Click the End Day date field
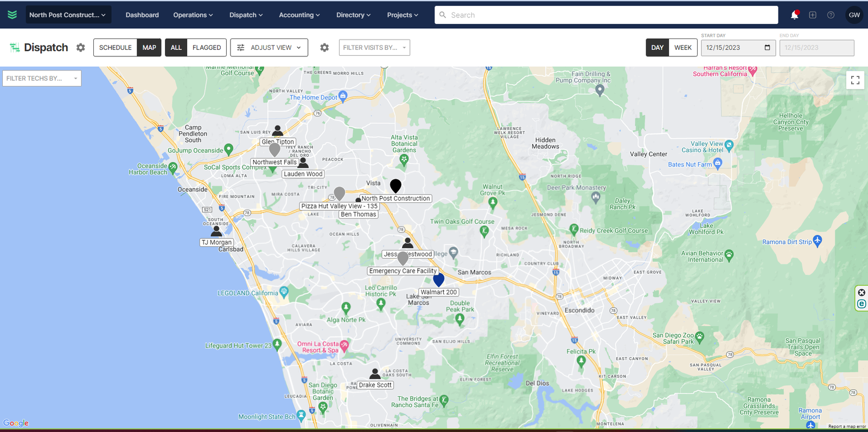The width and height of the screenshot is (868, 432). [816, 48]
